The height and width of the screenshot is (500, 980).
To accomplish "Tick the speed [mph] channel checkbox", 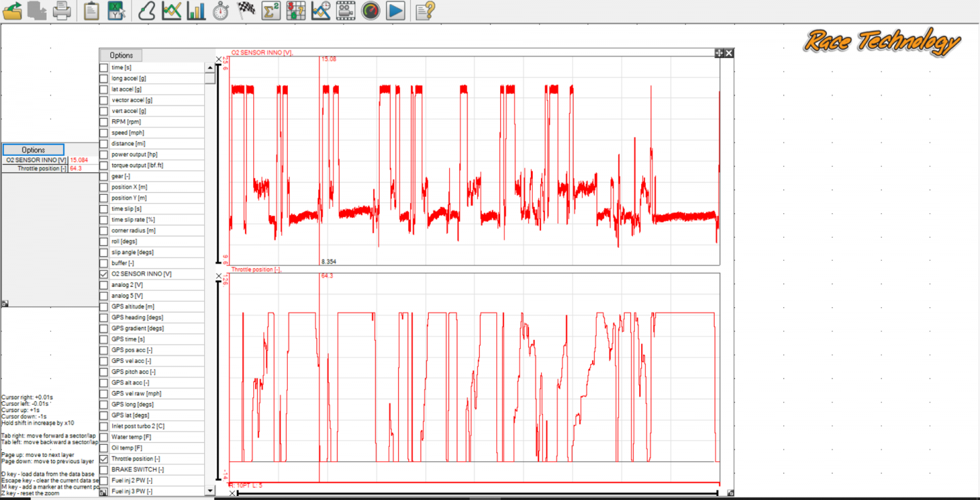I will coord(104,133).
